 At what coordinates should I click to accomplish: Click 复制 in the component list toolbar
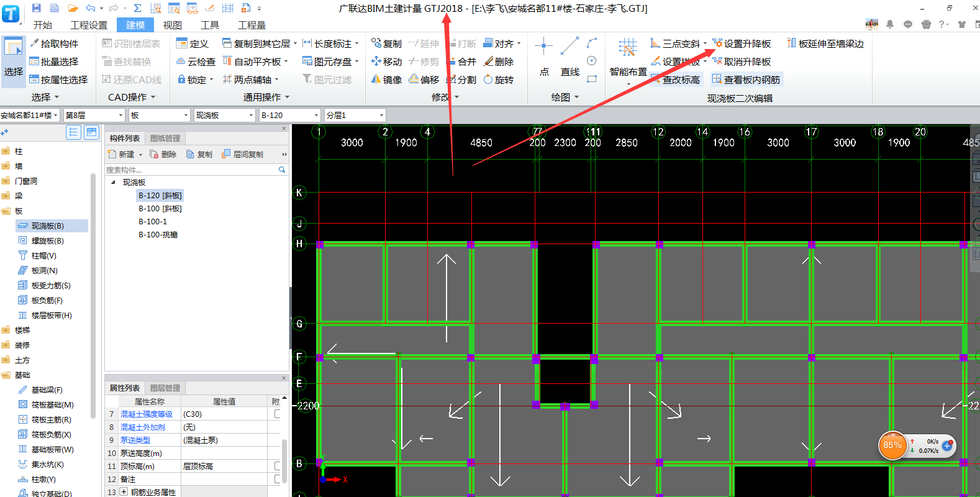pos(199,154)
